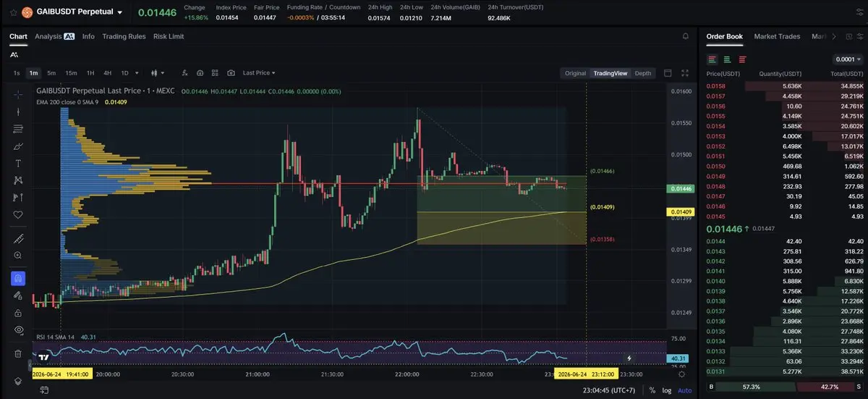
Task: Select the brush drawing tool
Action: pyautogui.click(x=18, y=146)
